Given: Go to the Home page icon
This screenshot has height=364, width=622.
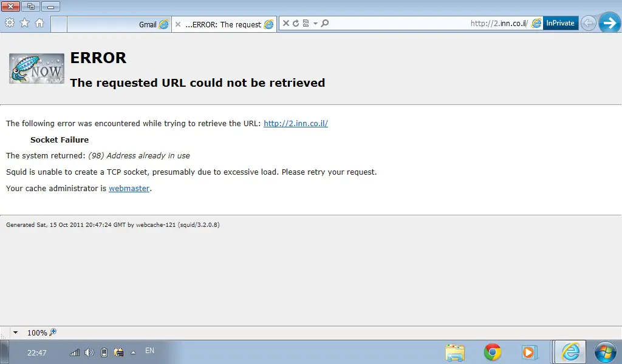Looking at the screenshot, I should (39, 23).
